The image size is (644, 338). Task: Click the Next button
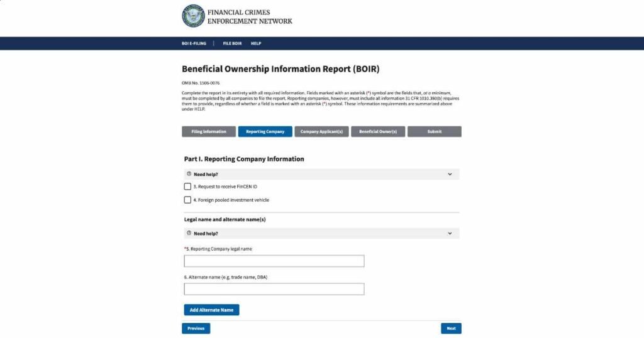tap(452, 329)
